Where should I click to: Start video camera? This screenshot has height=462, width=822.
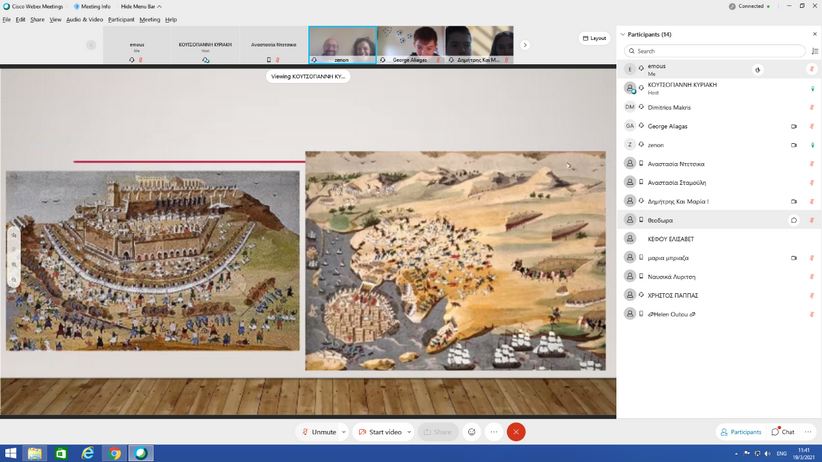pyautogui.click(x=380, y=432)
